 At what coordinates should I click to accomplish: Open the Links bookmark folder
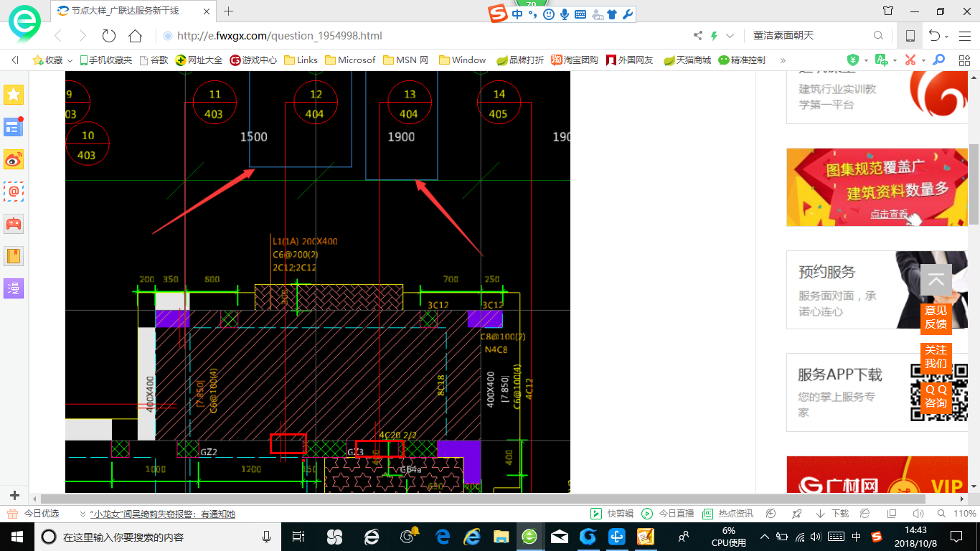301,60
